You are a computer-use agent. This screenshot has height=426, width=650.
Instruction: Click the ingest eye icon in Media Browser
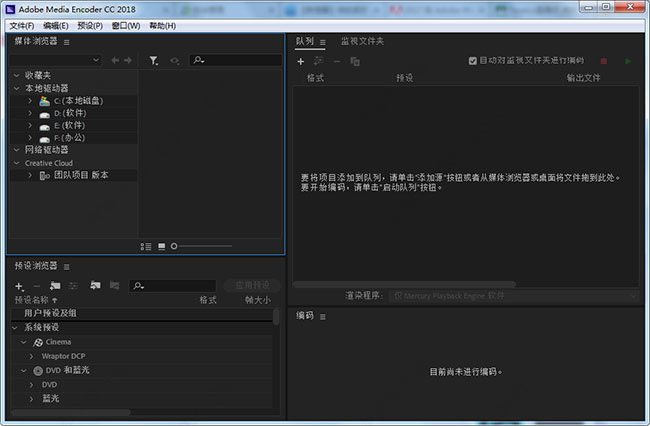tap(175, 61)
